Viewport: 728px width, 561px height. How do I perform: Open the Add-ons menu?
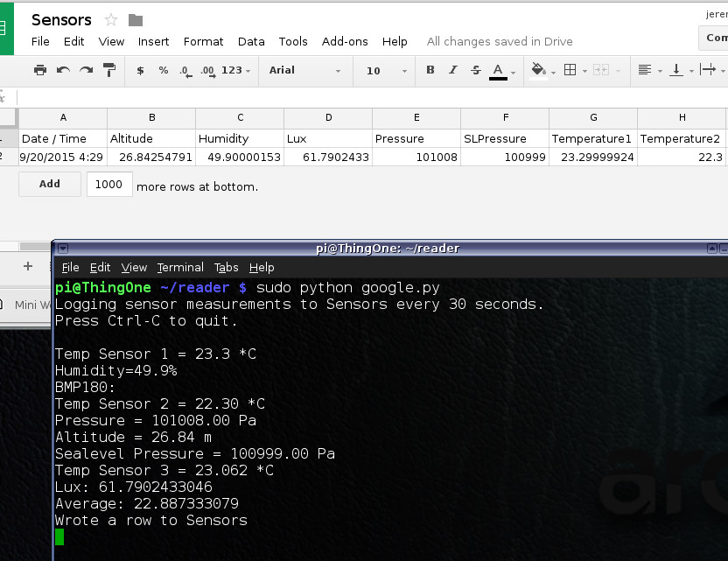click(343, 41)
